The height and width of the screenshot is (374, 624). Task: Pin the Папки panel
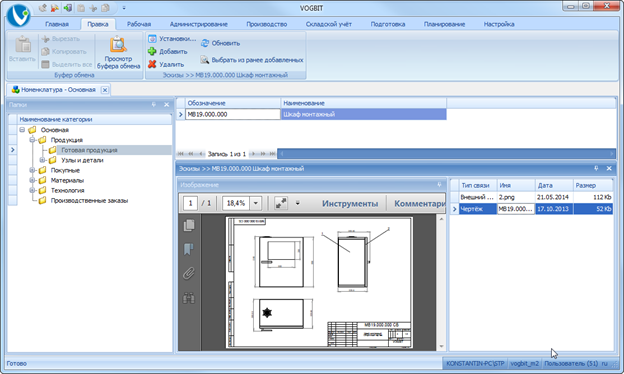point(154,105)
